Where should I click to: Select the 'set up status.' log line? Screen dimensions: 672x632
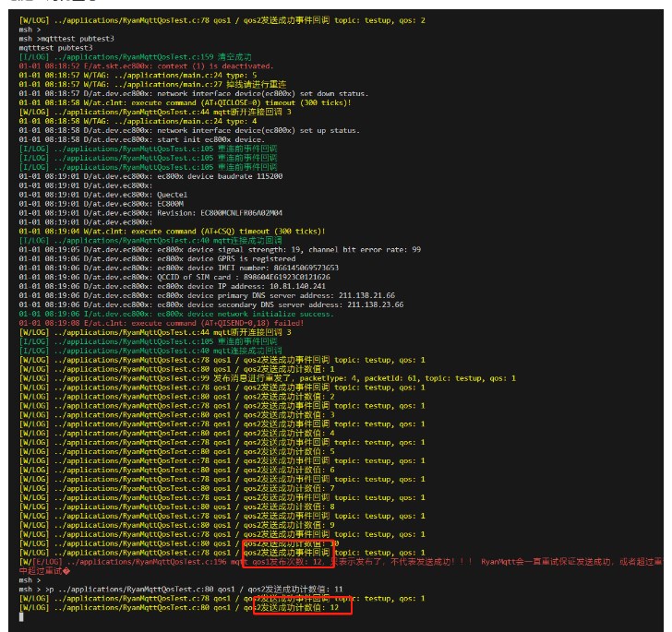click(x=189, y=130)
